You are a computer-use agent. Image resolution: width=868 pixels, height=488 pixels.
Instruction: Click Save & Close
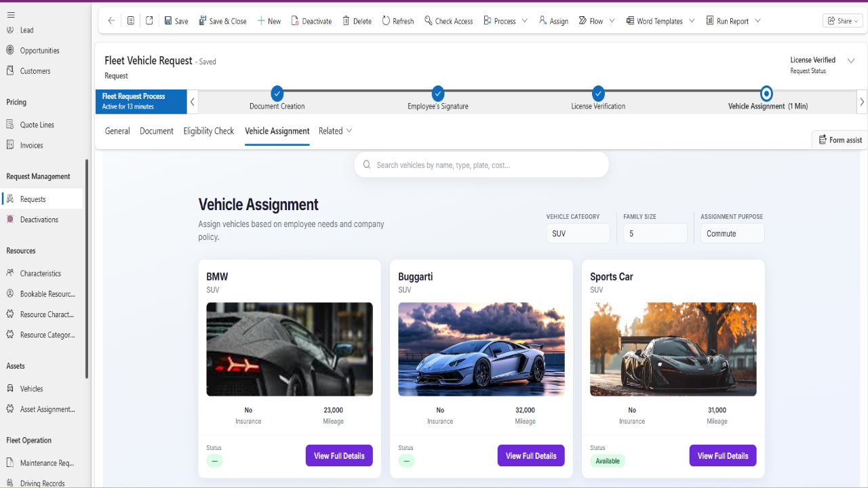(x=222, y=21)
